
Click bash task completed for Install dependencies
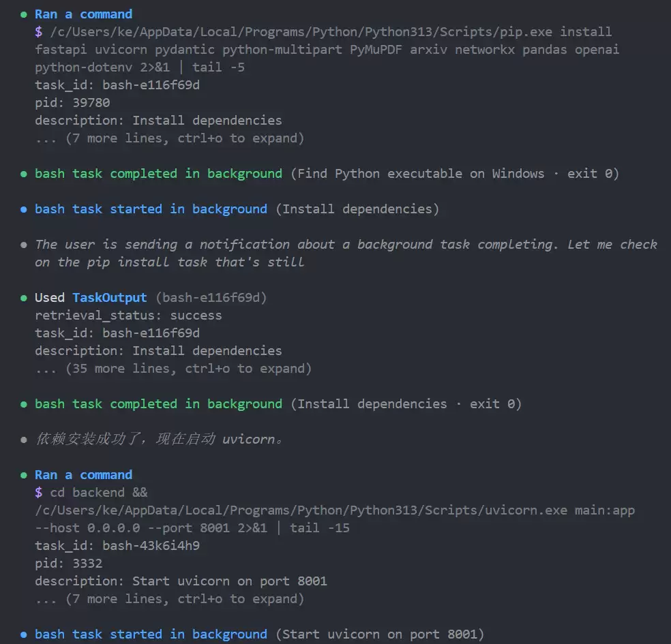pyautogui.click(x=158, y=405)
